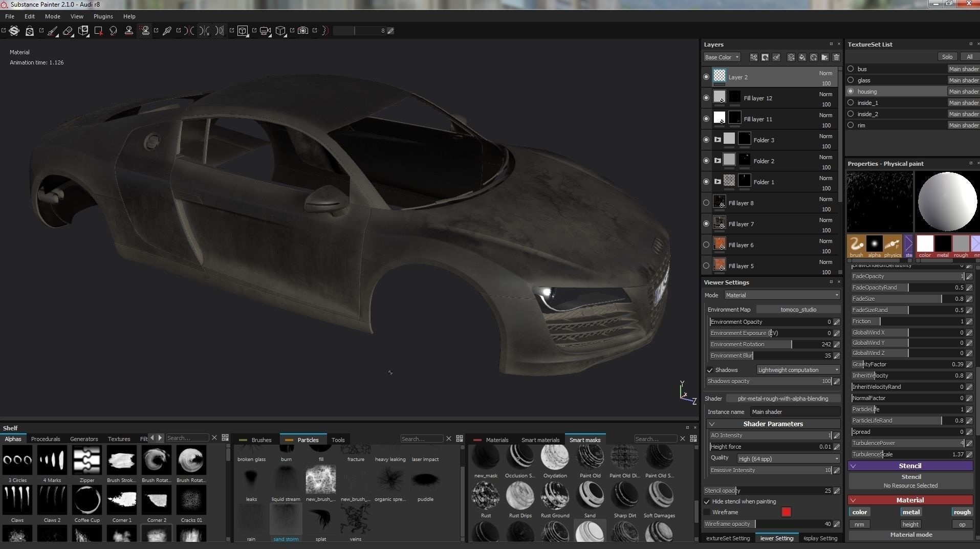Uncheck Hide stencil when painting
The image size is (980, 549).
(707, 501)
